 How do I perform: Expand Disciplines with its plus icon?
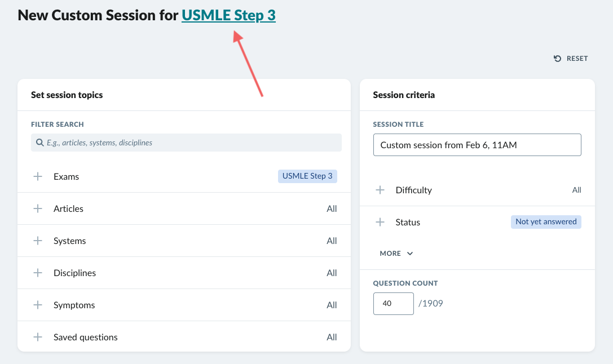[x=38, y=273]
